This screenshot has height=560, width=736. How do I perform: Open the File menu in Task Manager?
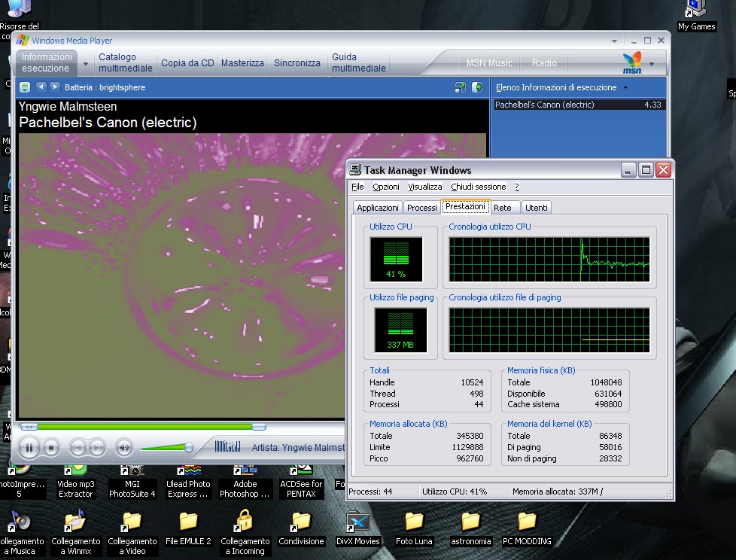357,187
